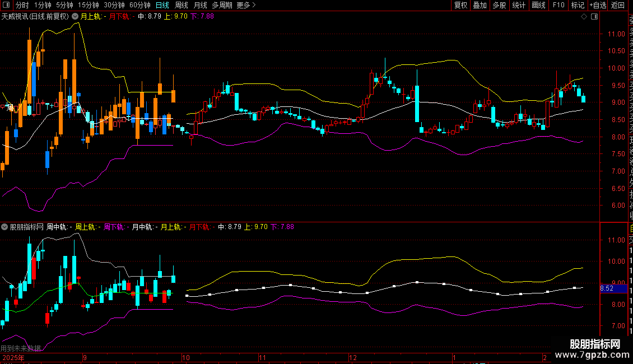The height and width of the screenshot is (364, 633).
Task: Click the 叠加 overlay button
Action: [x=480, y=5]
